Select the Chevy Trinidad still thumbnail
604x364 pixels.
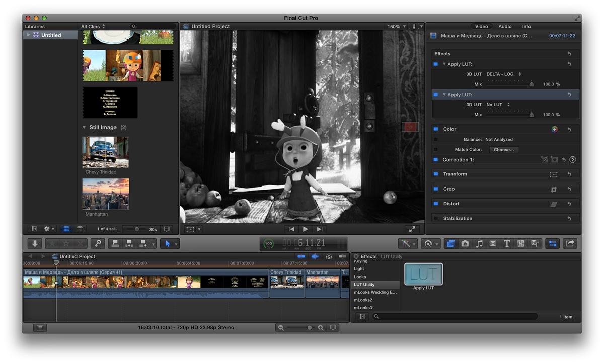[x=106, y=152]
